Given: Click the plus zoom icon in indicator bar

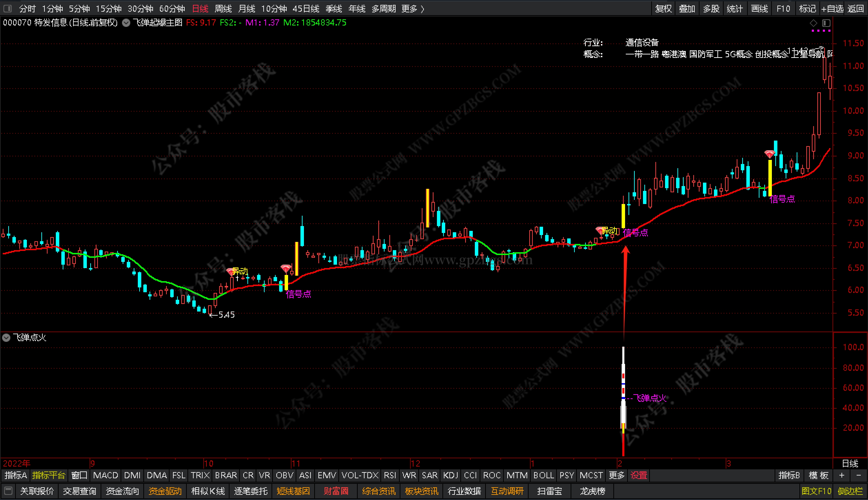Looking at the screenshot, I should [x=842, y=475].
